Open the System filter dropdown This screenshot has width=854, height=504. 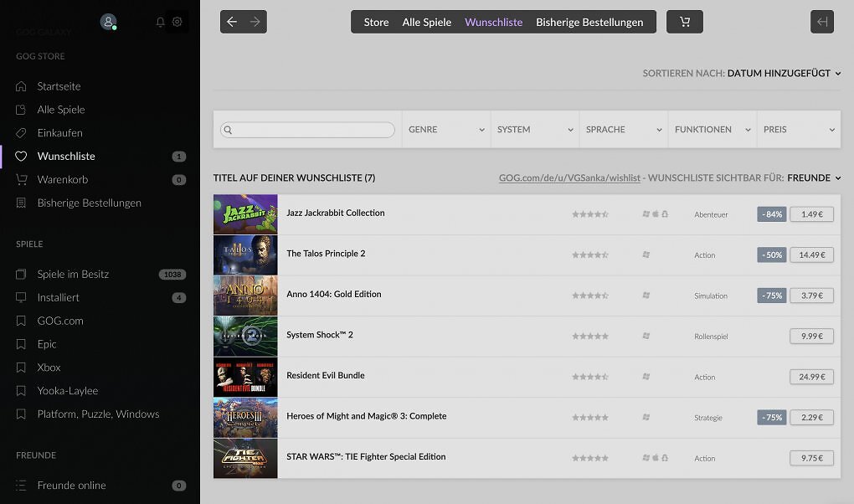pyautogui.click(x=535, y=130)
